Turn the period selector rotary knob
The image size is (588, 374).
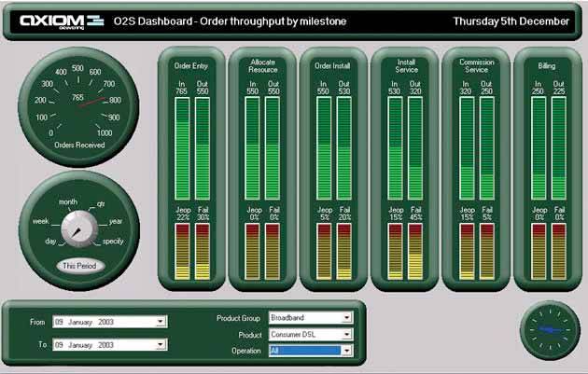point(77,229)
